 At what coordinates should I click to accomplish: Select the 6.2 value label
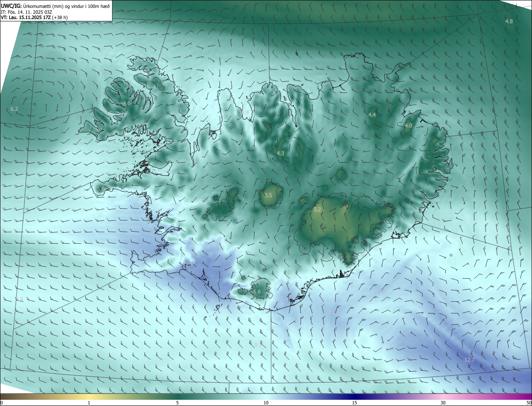tap(14, 109)
